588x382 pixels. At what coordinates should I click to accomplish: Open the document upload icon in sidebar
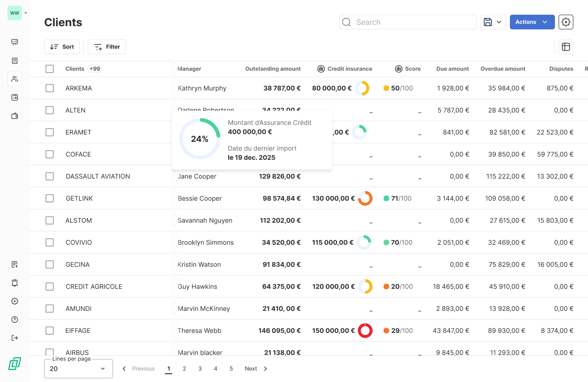click(x=15, y=264)
